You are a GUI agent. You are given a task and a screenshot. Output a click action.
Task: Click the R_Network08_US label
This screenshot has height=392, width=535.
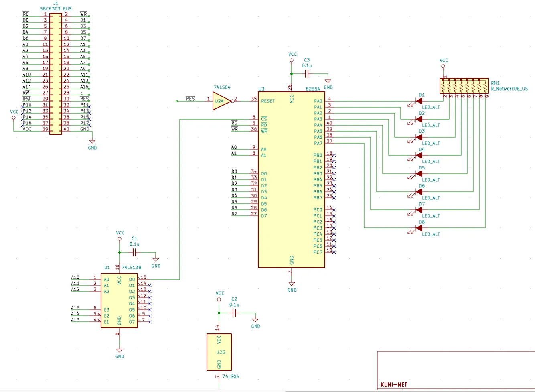pos(509,89)
